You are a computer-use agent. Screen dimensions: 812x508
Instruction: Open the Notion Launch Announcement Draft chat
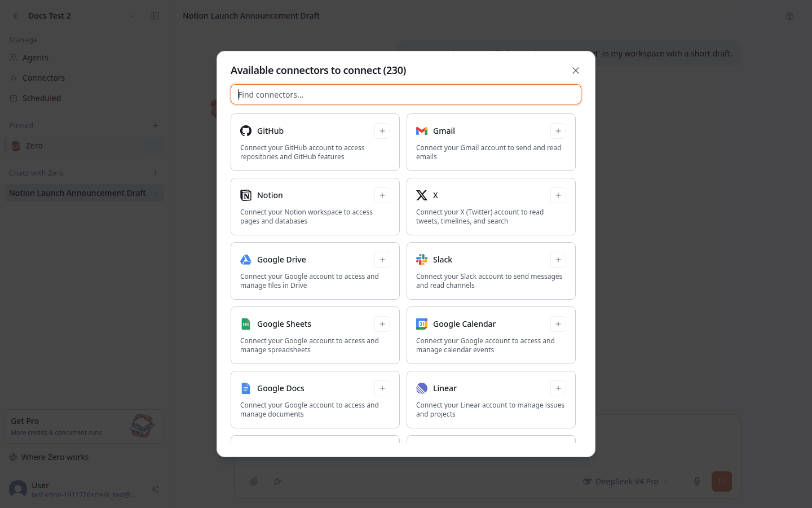click(x=84, y=193)
